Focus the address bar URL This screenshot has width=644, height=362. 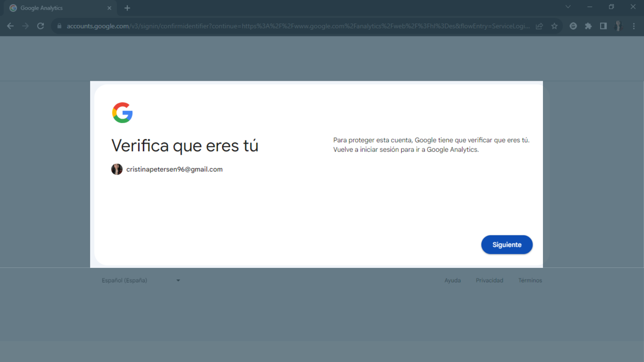point(298,26)
